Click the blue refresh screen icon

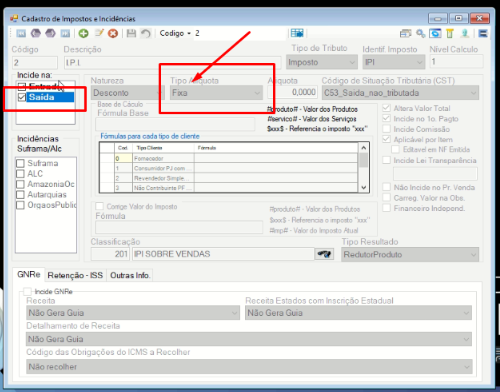pos(435,33)
